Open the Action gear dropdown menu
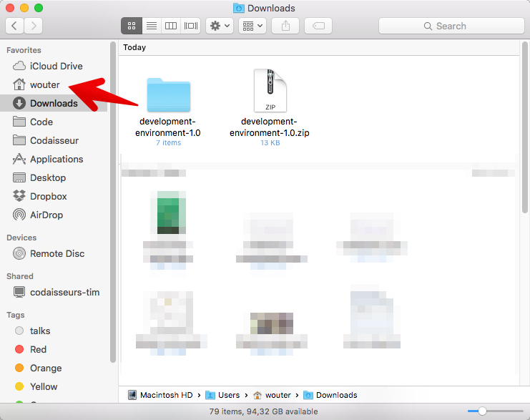 pos(219,26)
